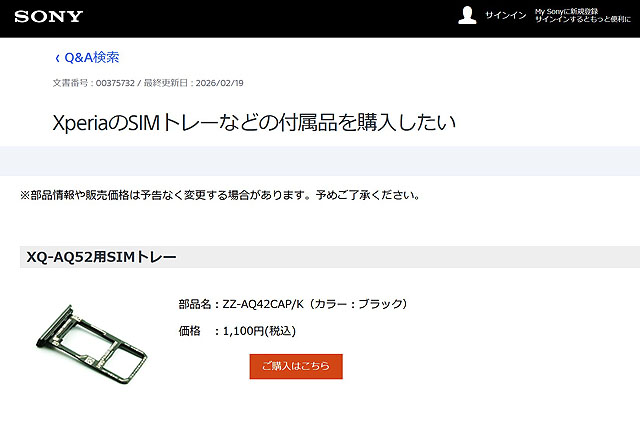Click the 最終更新日 2026/02/19 date text
640x424 pixels.
click(x=193, y=83)
